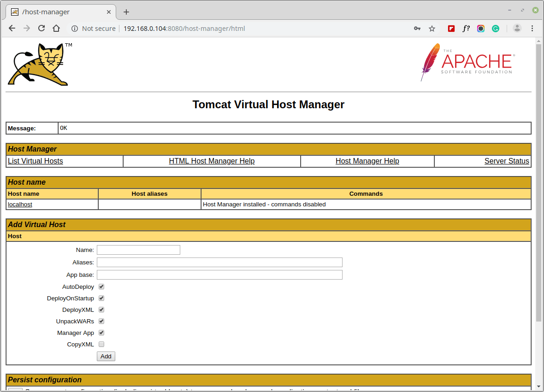Open the saved passwords key icon
544x392 pixels.
pyautogui.click(x=417, y=29)
